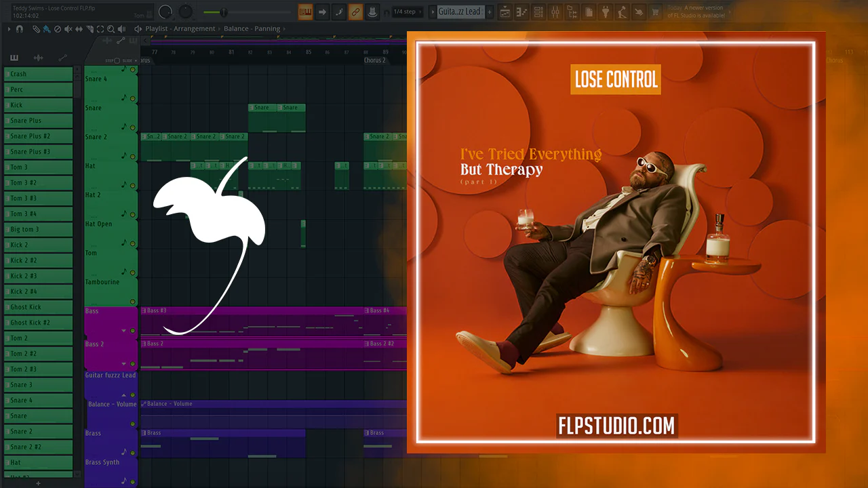
Task: Open the plugin picker plug icon
Action: [606, 12]
